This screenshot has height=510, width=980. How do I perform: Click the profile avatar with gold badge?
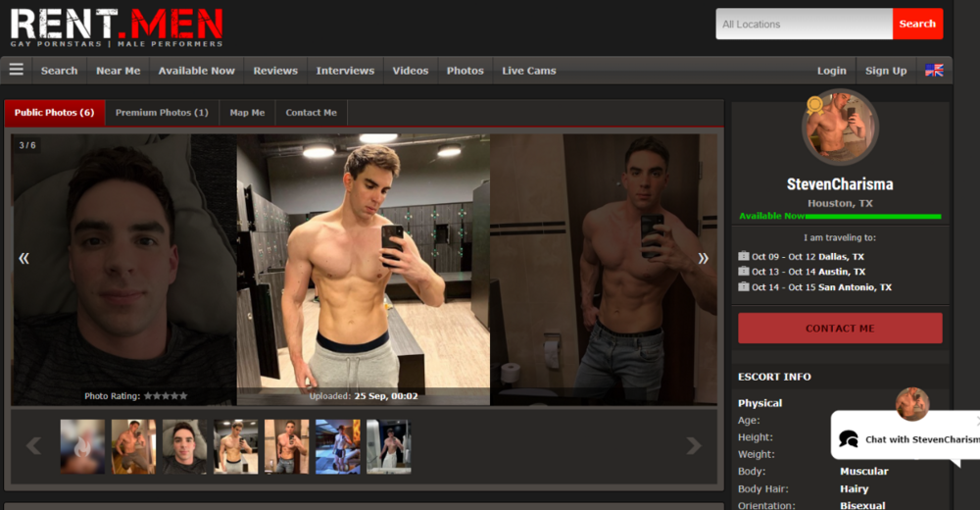tap(840, 127)
